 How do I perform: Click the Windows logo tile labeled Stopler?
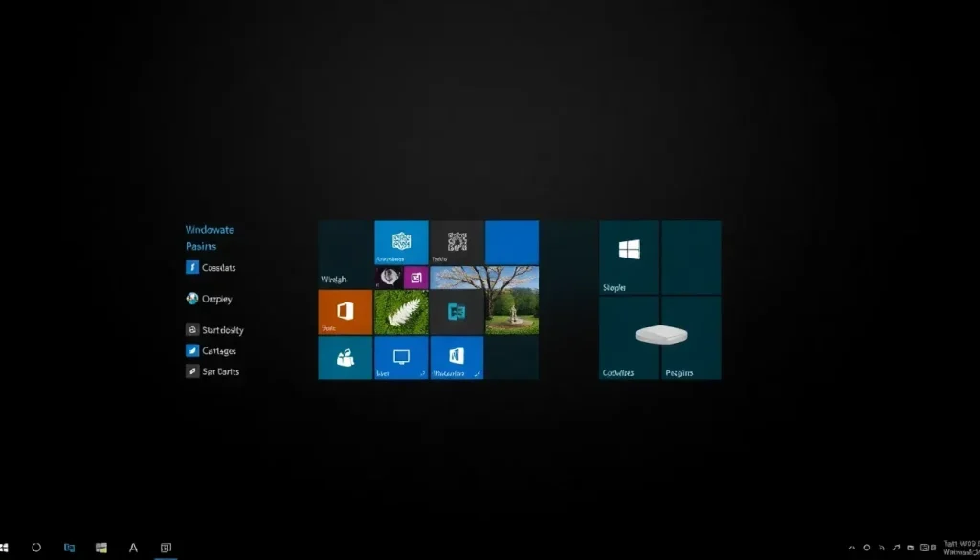click(x=629, y=257)
